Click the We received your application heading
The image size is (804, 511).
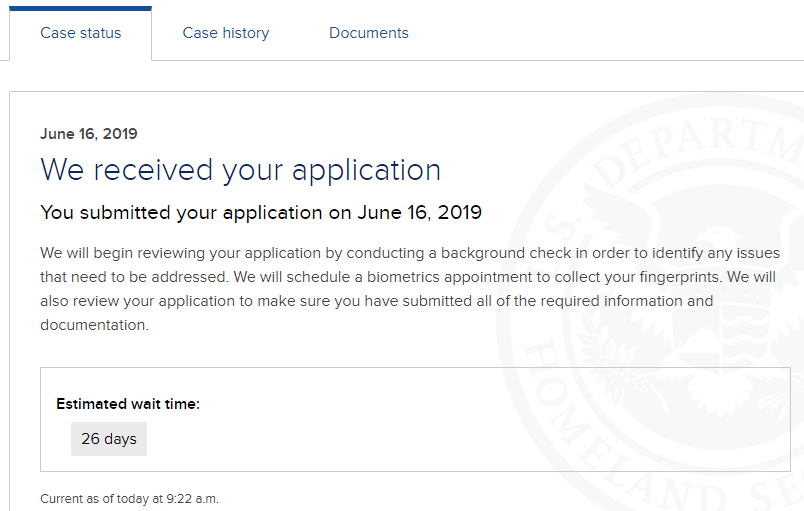240,170
